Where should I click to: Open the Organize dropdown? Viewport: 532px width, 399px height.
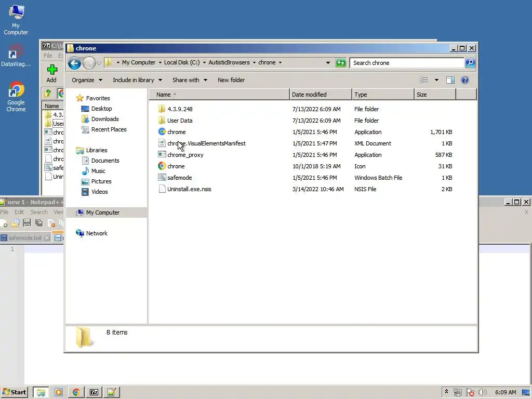click(87, 80)
